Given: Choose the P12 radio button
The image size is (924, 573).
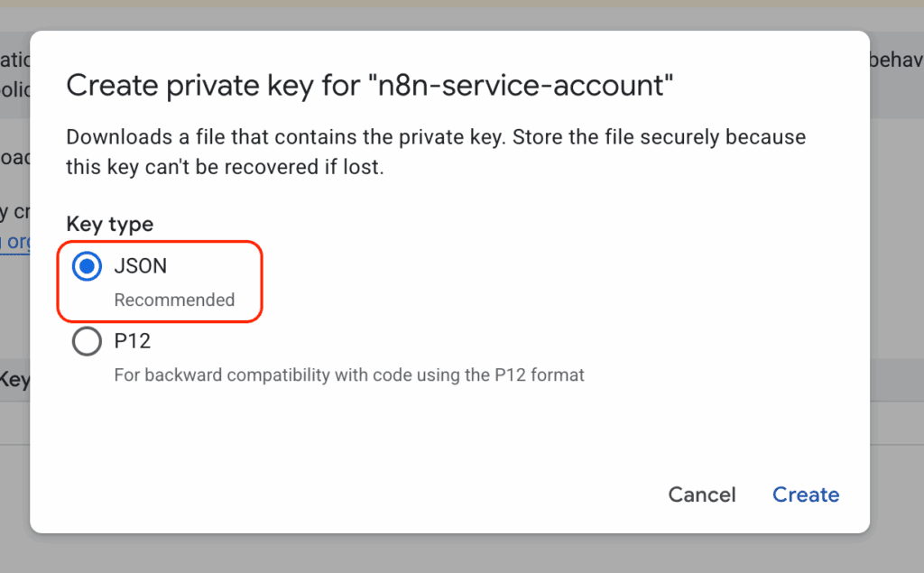Looking at the screenshot, I should tap(87, 342).
